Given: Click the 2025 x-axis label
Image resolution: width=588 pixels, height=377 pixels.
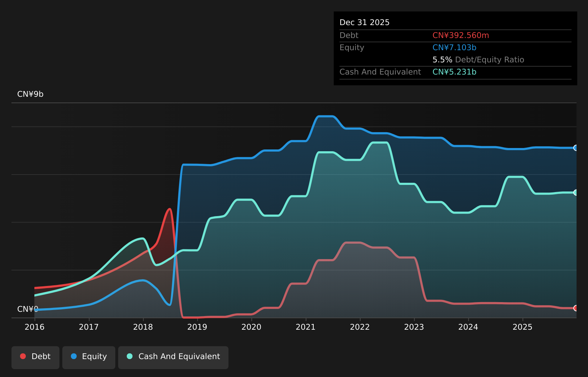Looking at the screenshot, I should click(x=522, y=327).
